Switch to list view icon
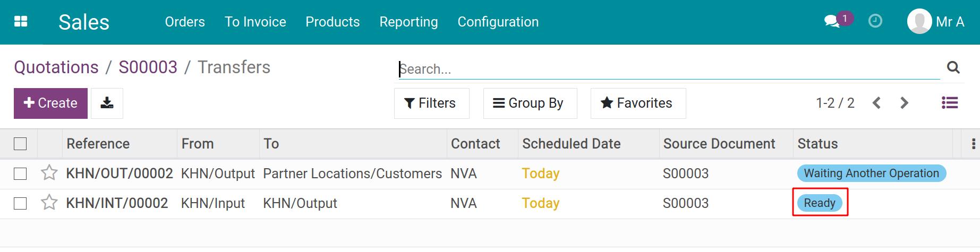This screenshot has width=980, height=252. pos(949,103)
